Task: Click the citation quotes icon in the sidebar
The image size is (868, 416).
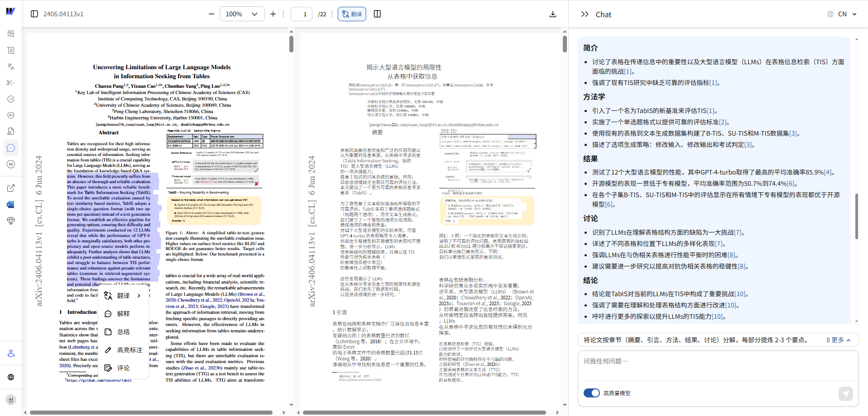Action: coord(11,164)
